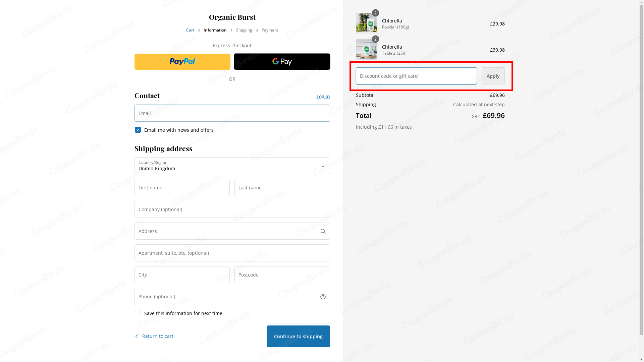Click the Google Pay express checkout button

282,62
